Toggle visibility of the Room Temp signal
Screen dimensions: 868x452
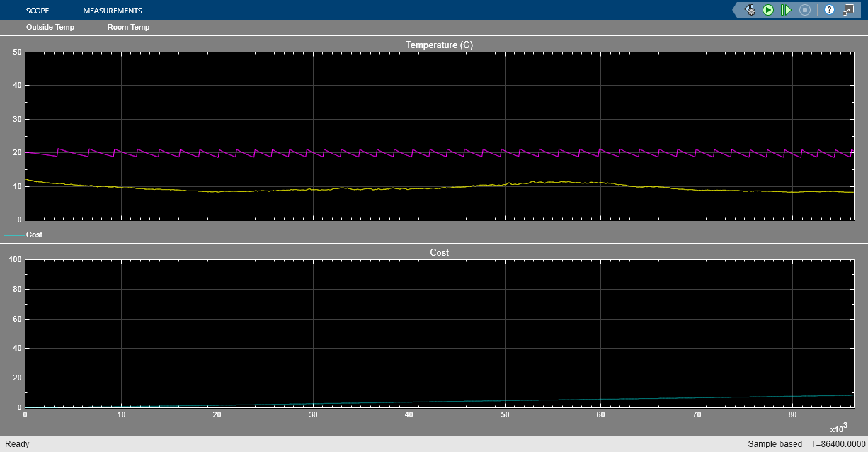130,27
